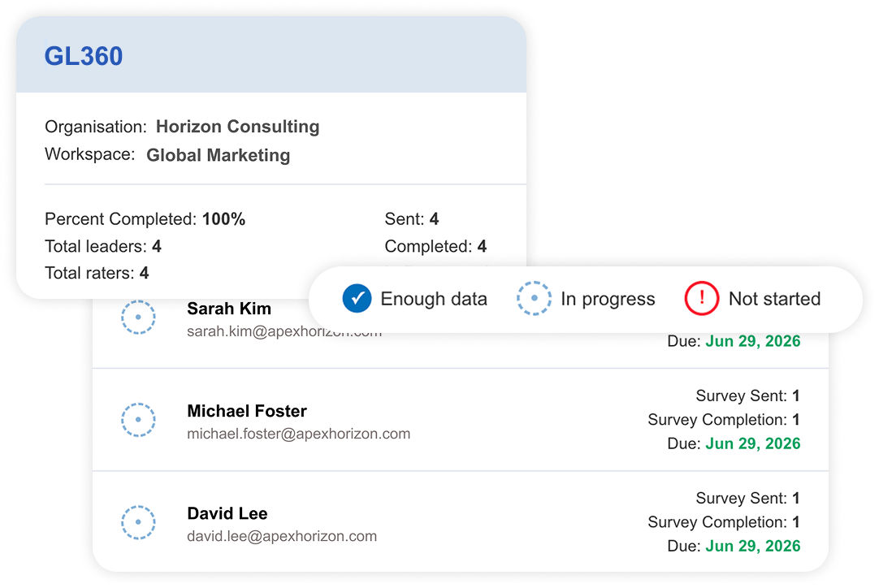This screenshot has width=879, height=588.
Task: Click email david.lee@apexhorizon.com
Action: click(x=281, y=537)
